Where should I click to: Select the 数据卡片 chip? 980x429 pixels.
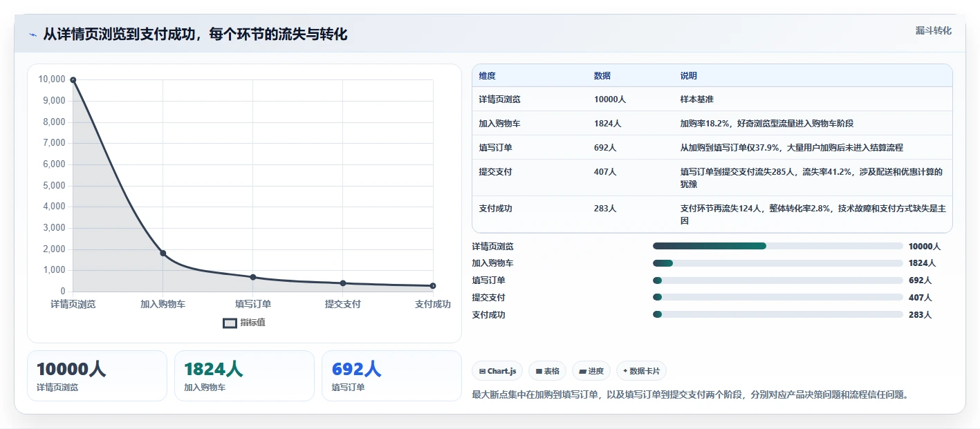641,371
